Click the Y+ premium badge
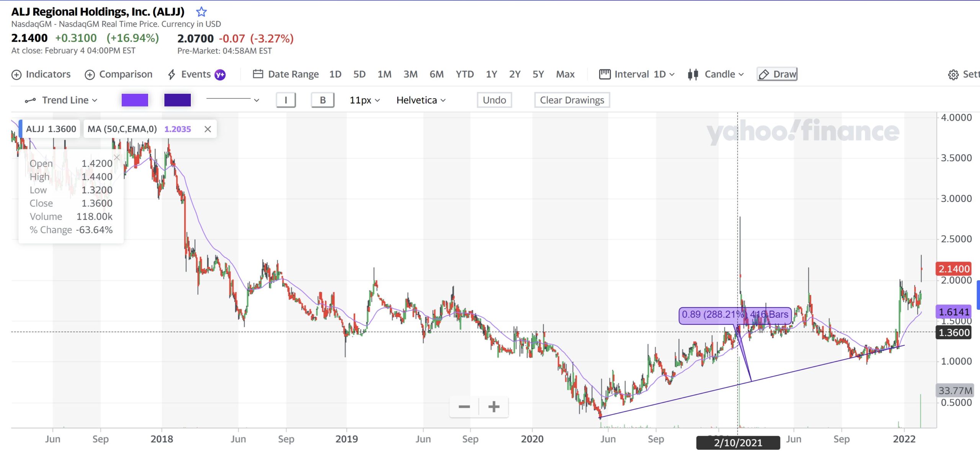980x453 pixels. point(220,75)
